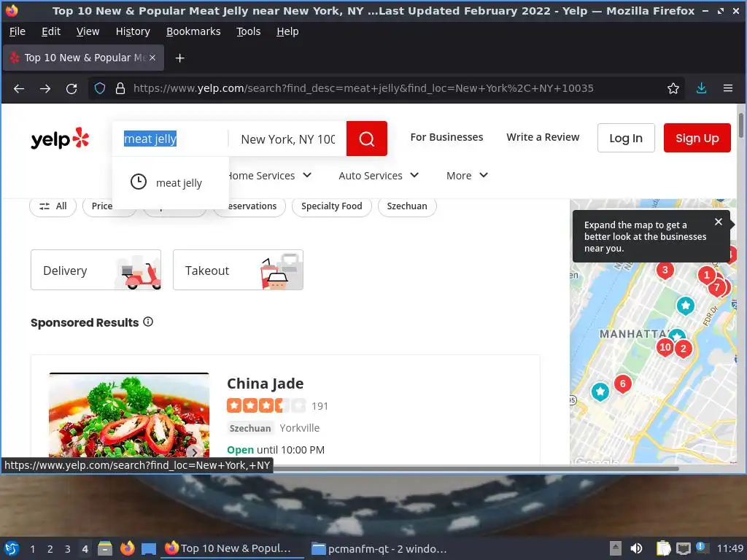Click next photo arrow on China Jade image

click(194, 451)
